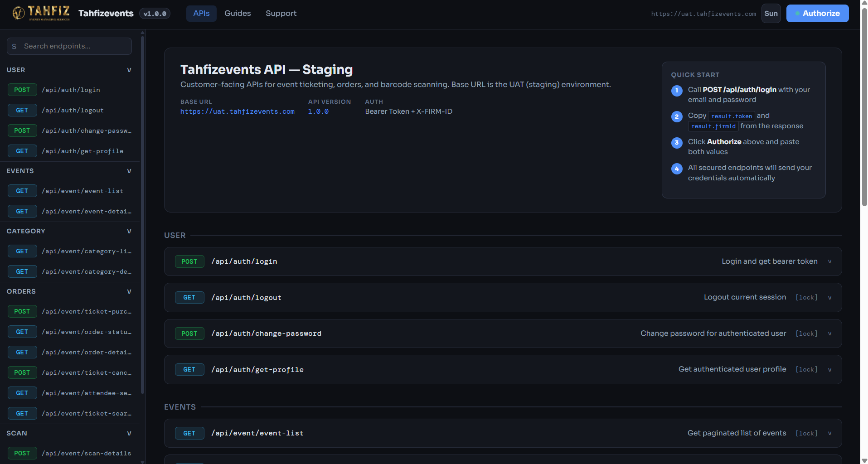Select sidebar POST /api/event/ticket-purchase entry

pos(69,311)
